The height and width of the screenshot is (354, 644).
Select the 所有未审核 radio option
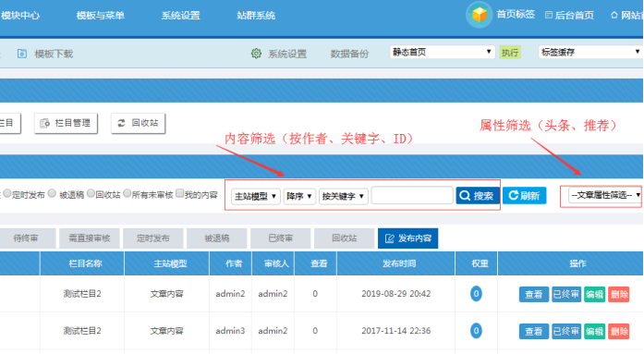pyautogui.click(x=128, y=193)
